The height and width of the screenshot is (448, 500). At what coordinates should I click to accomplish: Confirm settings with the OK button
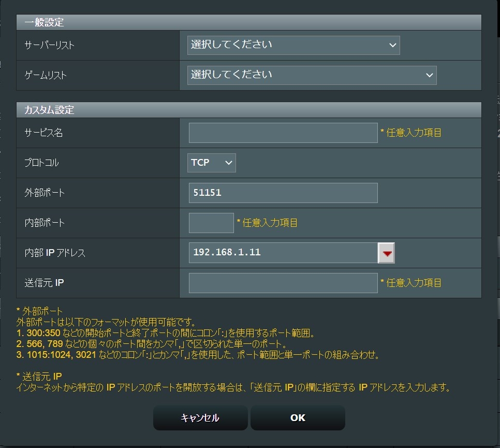[298, 418]
